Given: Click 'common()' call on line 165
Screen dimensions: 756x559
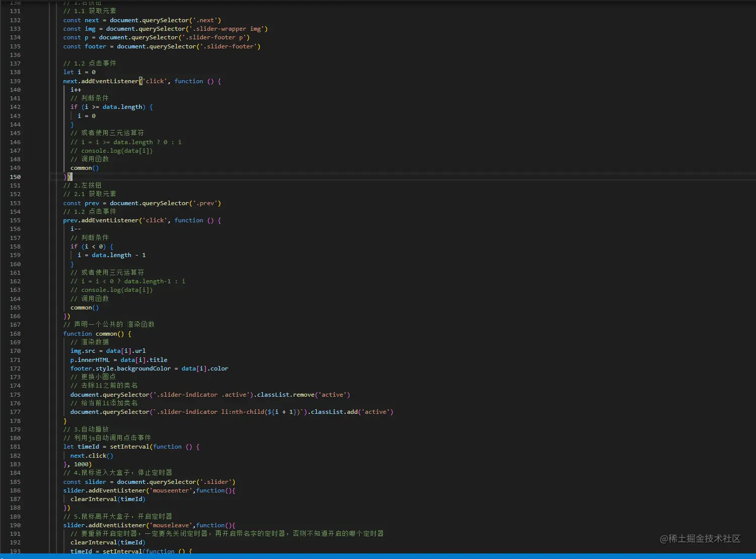Looking at the screenshot, I should coord(85,307).
